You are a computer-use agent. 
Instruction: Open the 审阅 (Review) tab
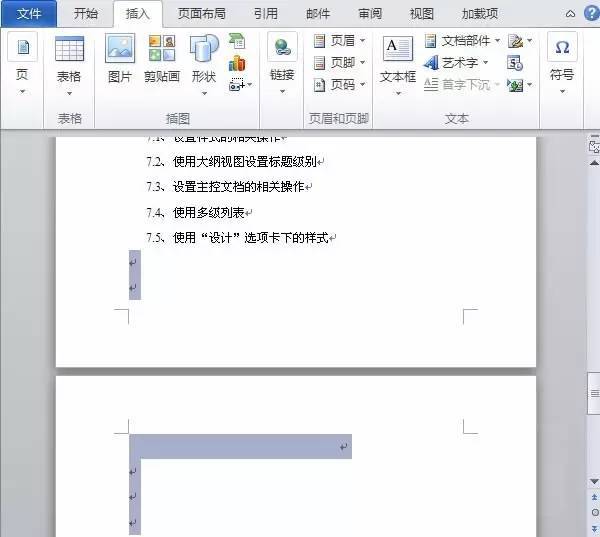370,14
